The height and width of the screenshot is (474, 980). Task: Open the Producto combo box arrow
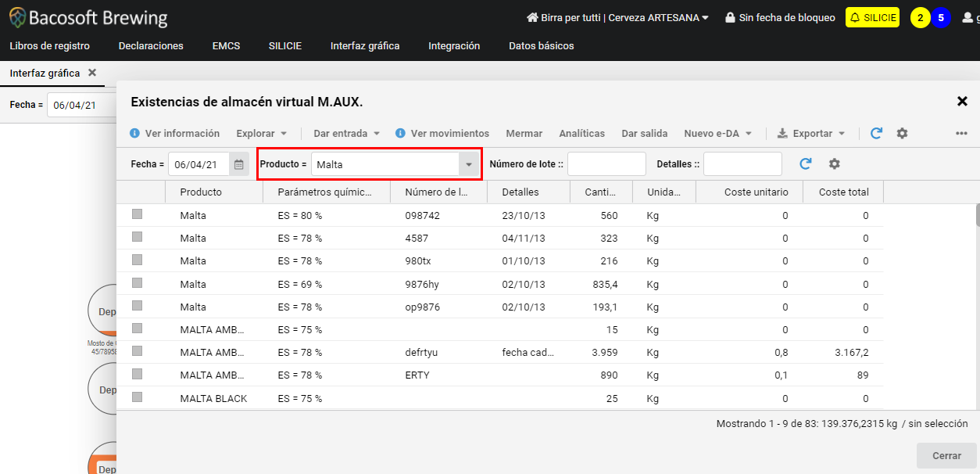[469, 164]
